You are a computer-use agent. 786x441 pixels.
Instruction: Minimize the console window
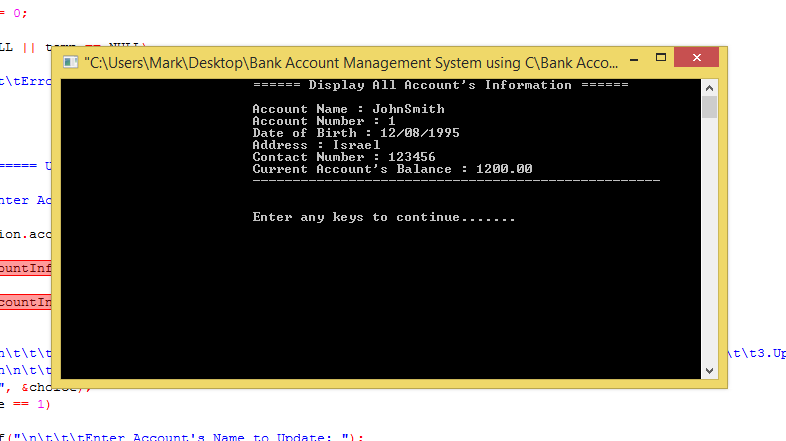coord(634,60)
